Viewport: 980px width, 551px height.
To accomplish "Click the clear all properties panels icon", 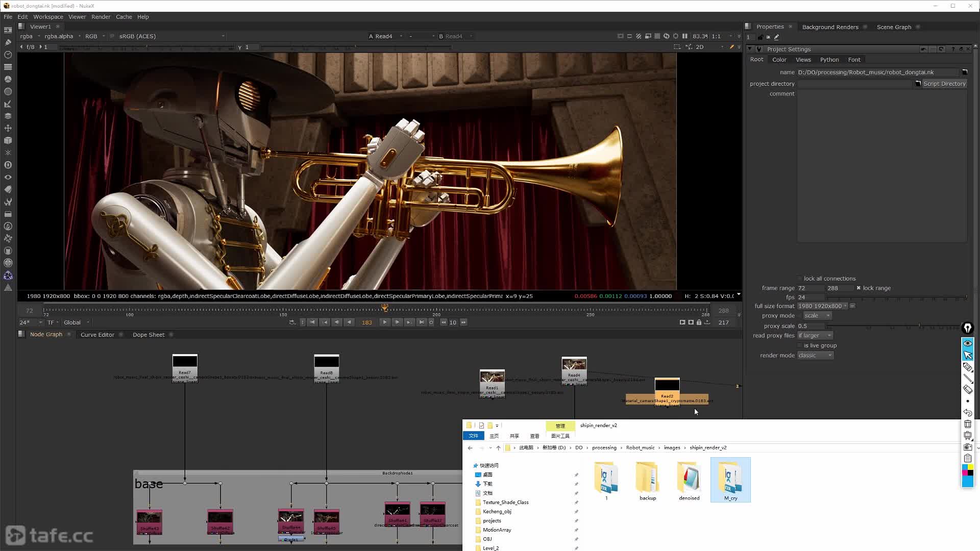I will (768, 37).
